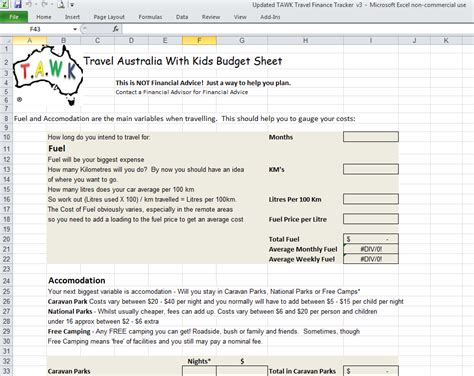Switch to the Add-Ins ribbon tab
Viewport: 474px width, 376px height.
click(270, 17)
